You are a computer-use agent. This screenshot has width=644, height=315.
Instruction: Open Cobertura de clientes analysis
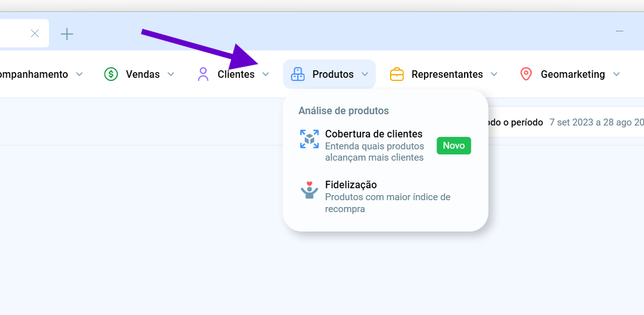click(x=385, y=146)
